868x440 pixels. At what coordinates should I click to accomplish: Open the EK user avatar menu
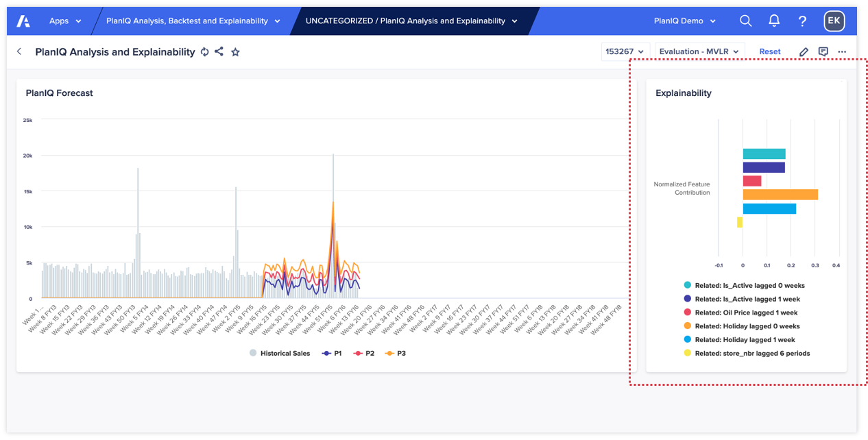coord(834,21)
